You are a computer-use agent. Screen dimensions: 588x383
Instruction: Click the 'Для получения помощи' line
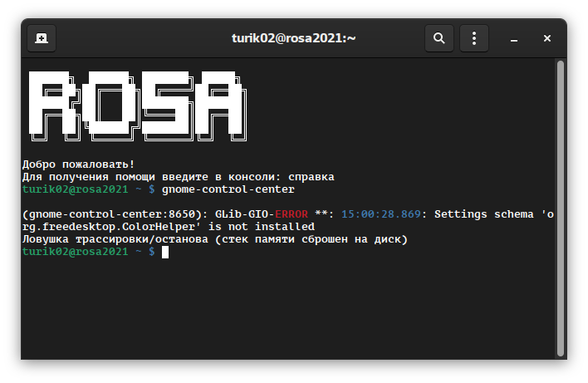coord(178,177)
